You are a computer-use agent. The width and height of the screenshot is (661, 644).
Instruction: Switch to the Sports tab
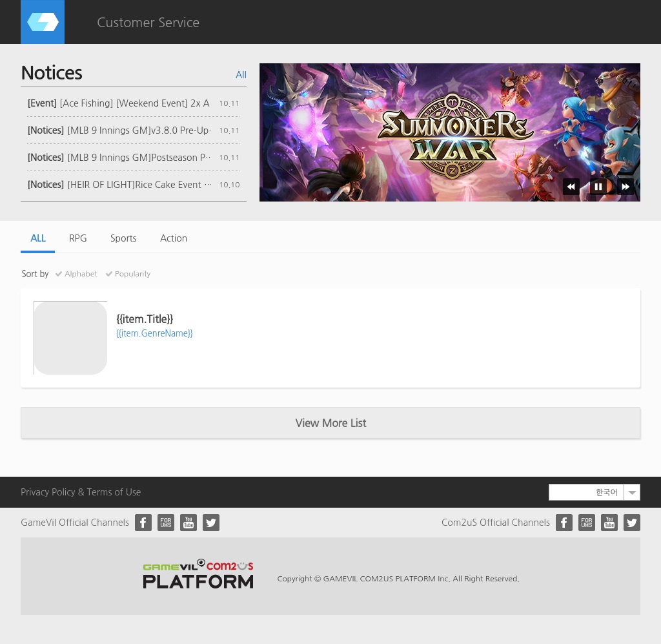tap(123, 238)
